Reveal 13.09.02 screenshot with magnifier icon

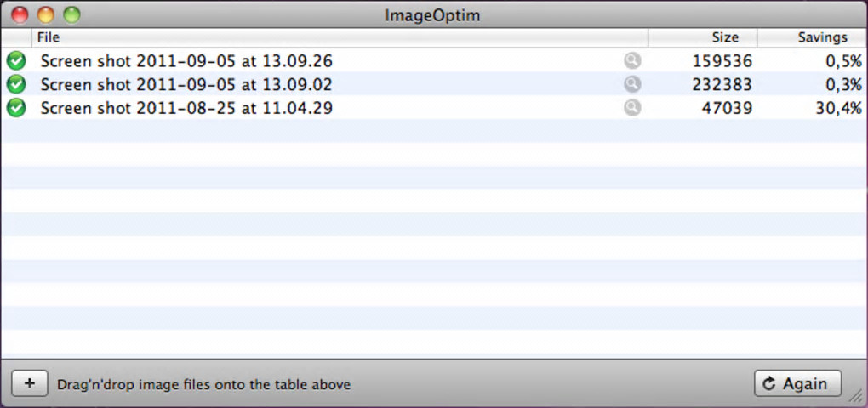coord(631,85)
